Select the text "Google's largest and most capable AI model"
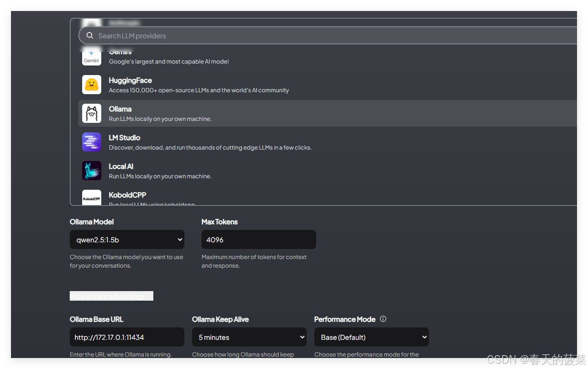 [169, 62]
